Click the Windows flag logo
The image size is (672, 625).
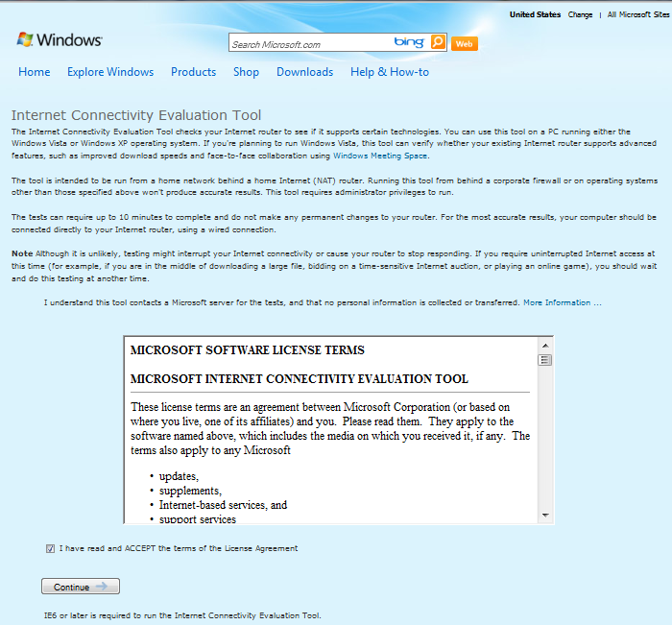click(25, 39)
